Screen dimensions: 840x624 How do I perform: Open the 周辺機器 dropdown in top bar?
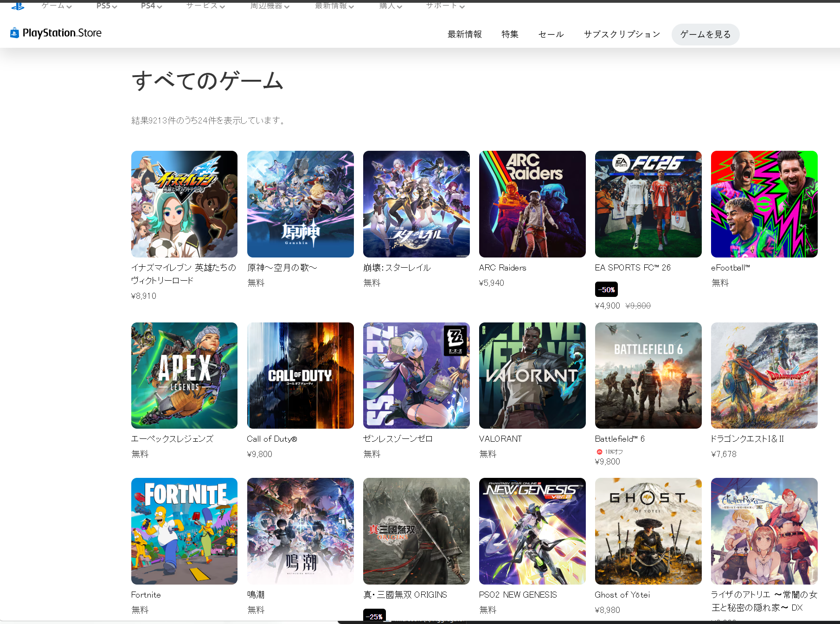click(269, 6)
